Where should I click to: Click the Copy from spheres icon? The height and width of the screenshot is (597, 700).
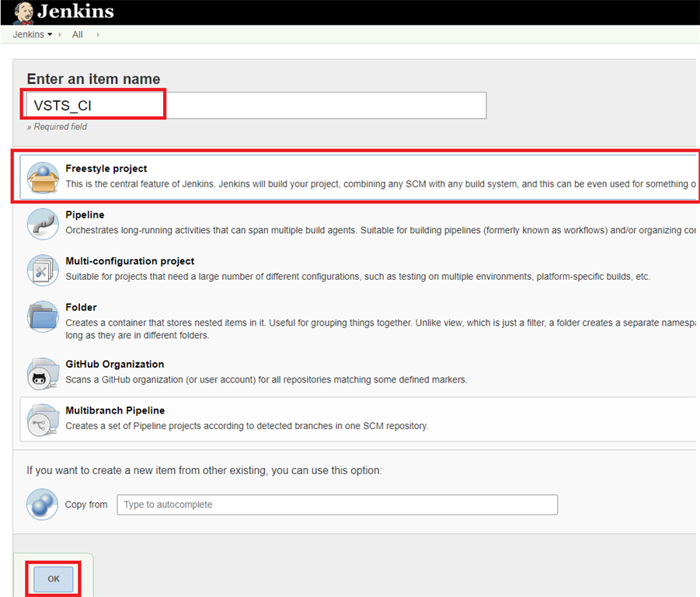click(x=43, y=504)
